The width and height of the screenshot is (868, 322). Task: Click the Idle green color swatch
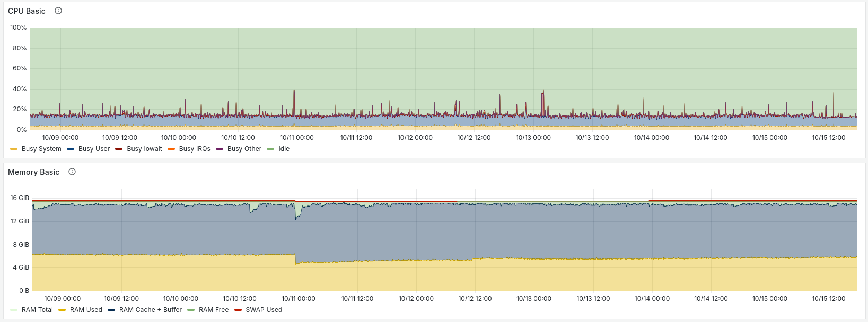(270, 149)
